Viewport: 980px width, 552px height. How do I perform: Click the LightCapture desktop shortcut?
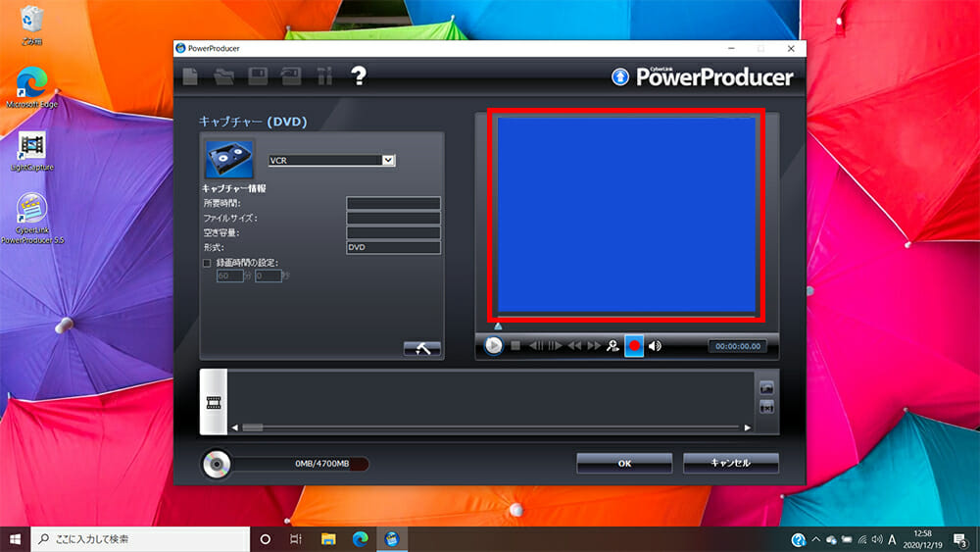32,152
